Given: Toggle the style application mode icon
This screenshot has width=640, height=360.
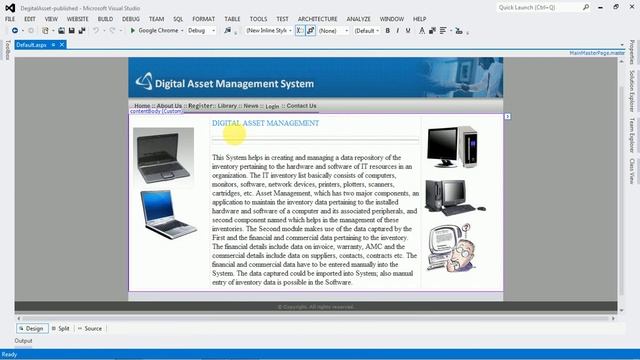Looking at the screenshot, I should [300, 31].
